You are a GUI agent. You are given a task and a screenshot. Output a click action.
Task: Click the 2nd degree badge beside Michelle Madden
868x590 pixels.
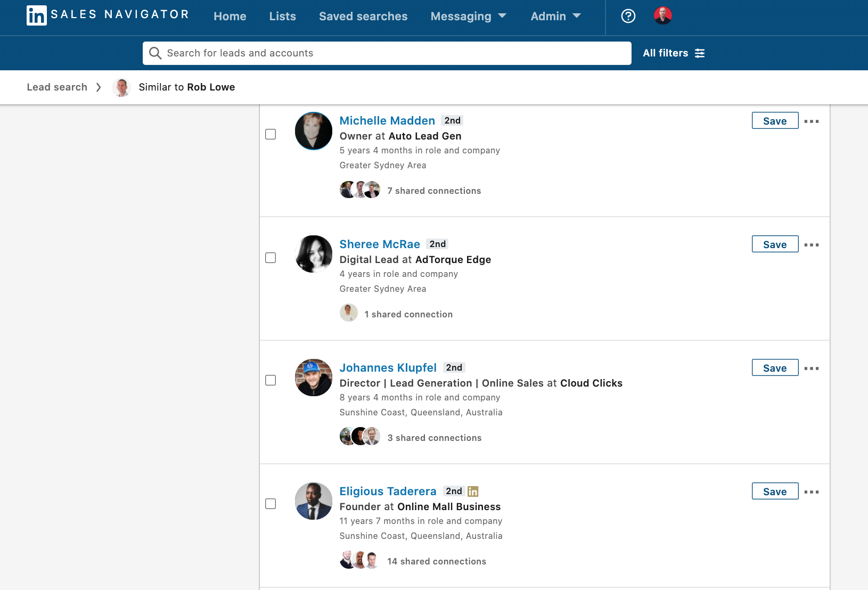pyautogui.click(x=452, y=121)
